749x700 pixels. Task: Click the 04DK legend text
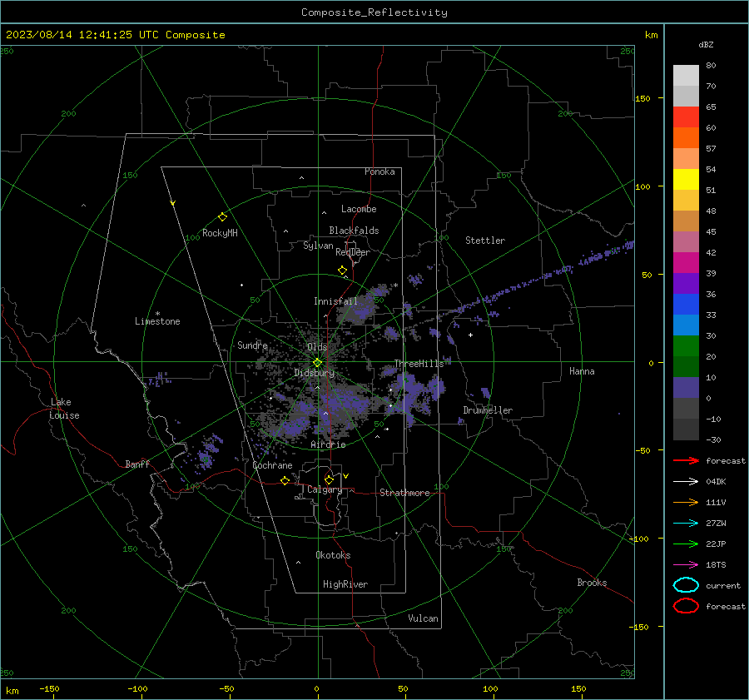point(716,482)
